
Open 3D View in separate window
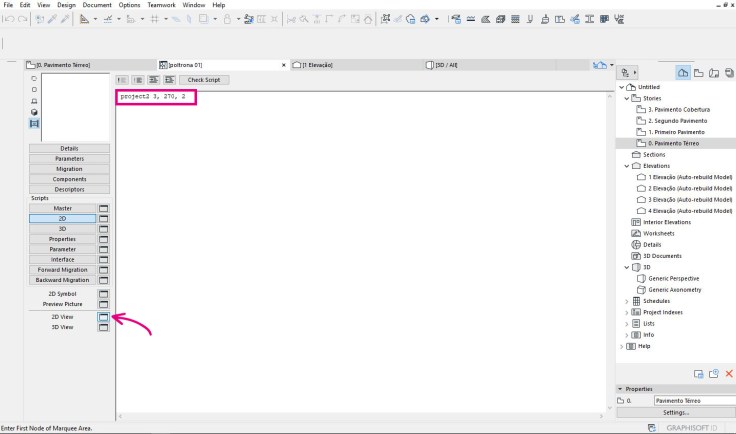click(x=103, y=327)
